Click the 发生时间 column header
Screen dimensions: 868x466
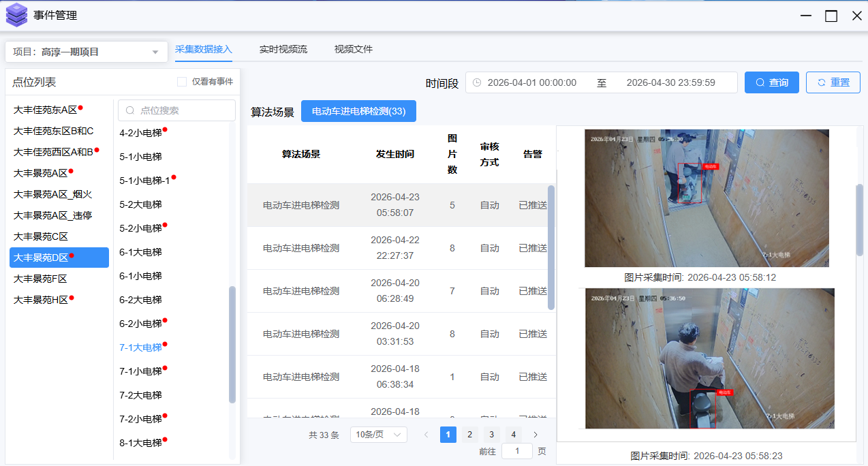point(394,154)
